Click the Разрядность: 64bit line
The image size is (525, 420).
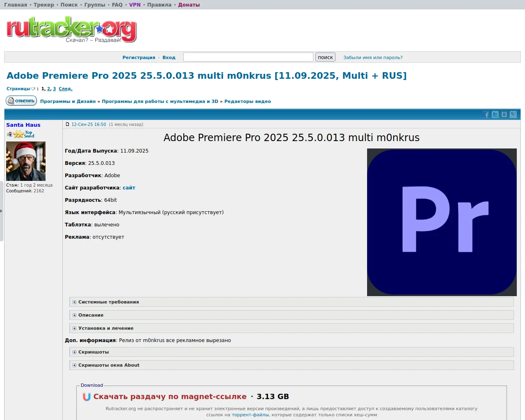[91, 200]
